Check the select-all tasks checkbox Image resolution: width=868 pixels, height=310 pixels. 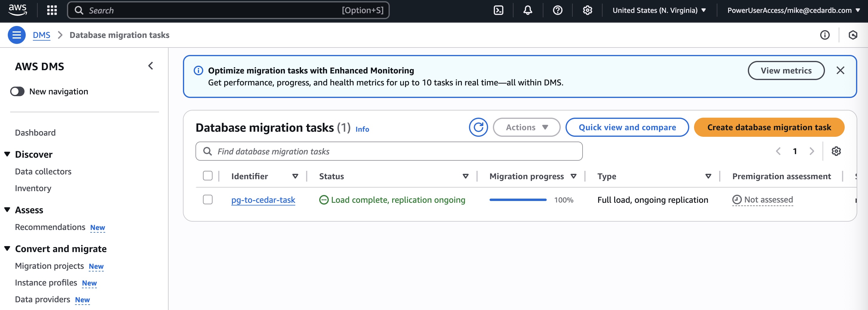[207, 176]
